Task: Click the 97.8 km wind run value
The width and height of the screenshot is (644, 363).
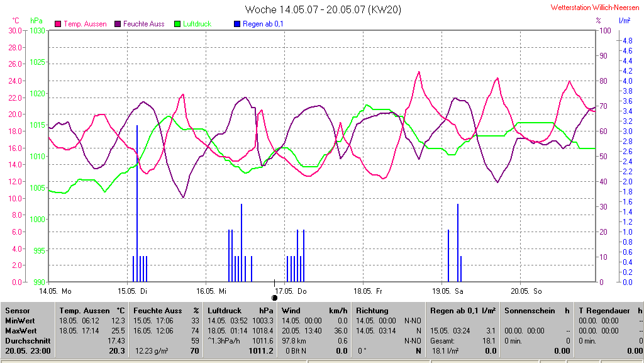Action: (x=294, y=341)
